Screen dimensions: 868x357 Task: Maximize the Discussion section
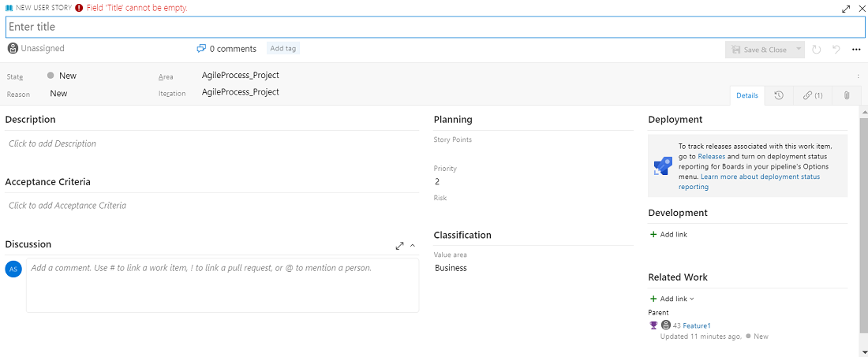[399, 246]
